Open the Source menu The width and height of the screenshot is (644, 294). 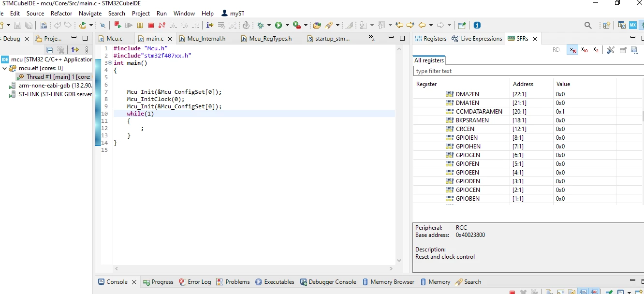35,14
